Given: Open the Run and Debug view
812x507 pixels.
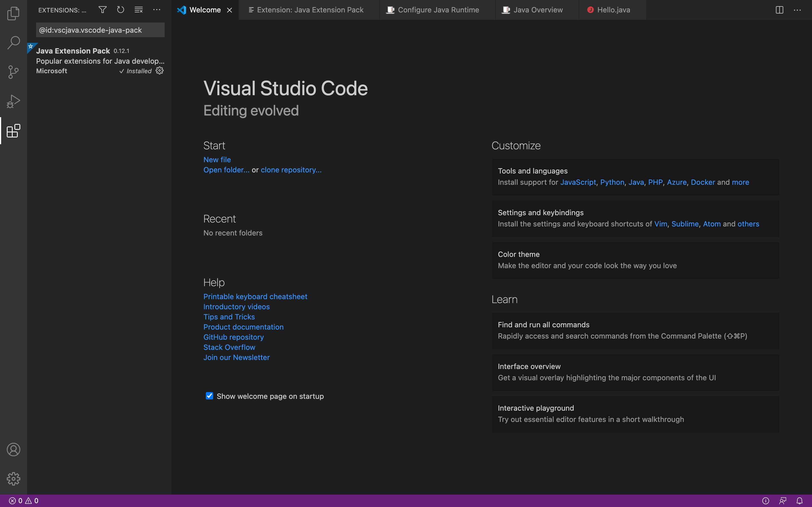Looking at the screenshot, I should tap(14, 101).
